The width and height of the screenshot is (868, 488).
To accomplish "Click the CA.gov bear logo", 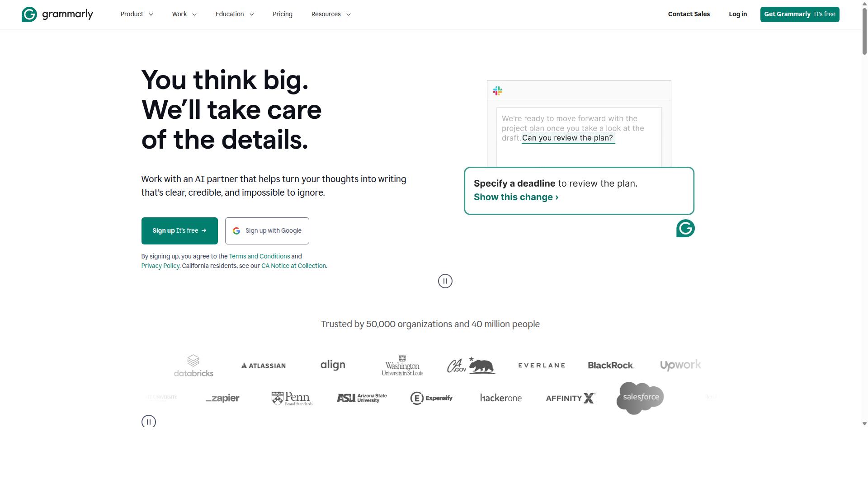I will (x=472, y=366).
